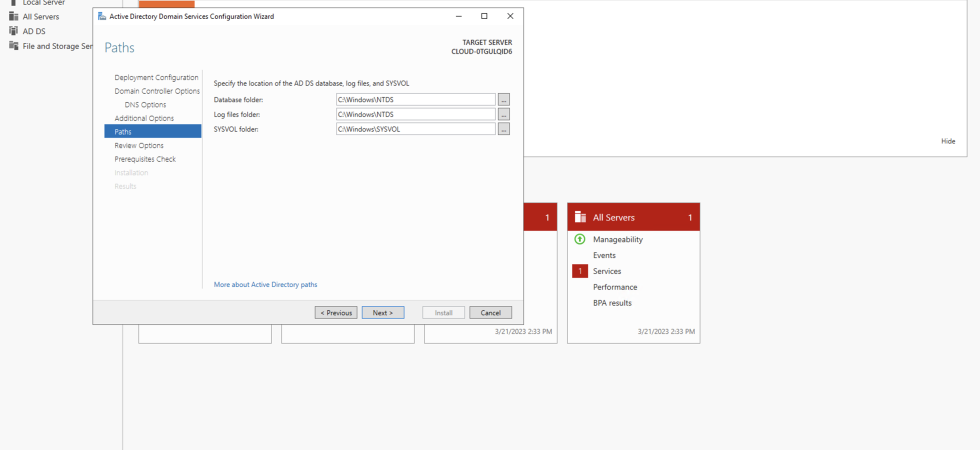Click the File and Storage Services icon

point(14,46)
